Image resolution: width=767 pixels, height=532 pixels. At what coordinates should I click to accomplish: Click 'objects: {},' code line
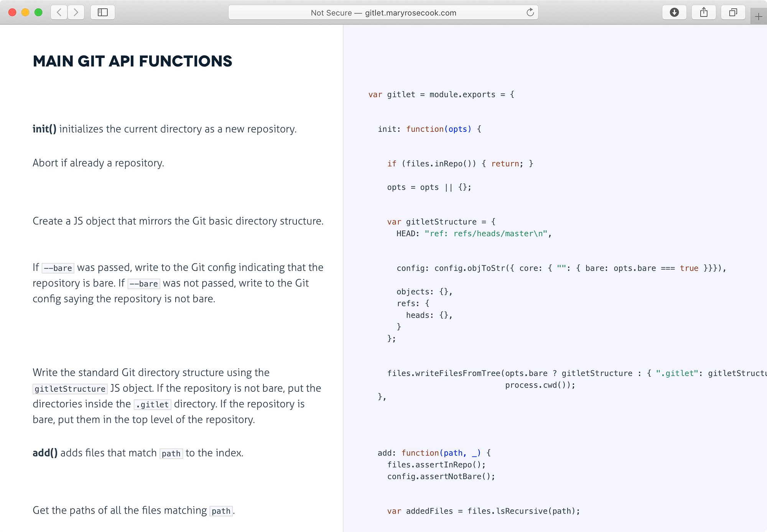click(425, 292)
